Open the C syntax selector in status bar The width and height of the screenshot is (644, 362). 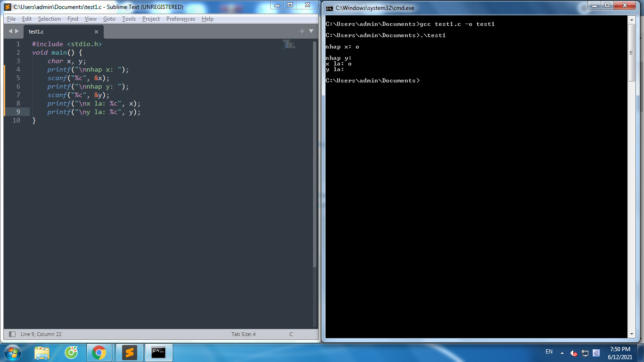point(291,334)
